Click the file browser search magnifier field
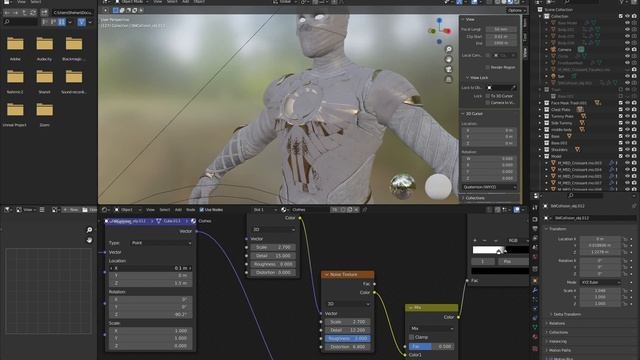The width and height of the screenshot is (640, 360). [x=20, y=22]
